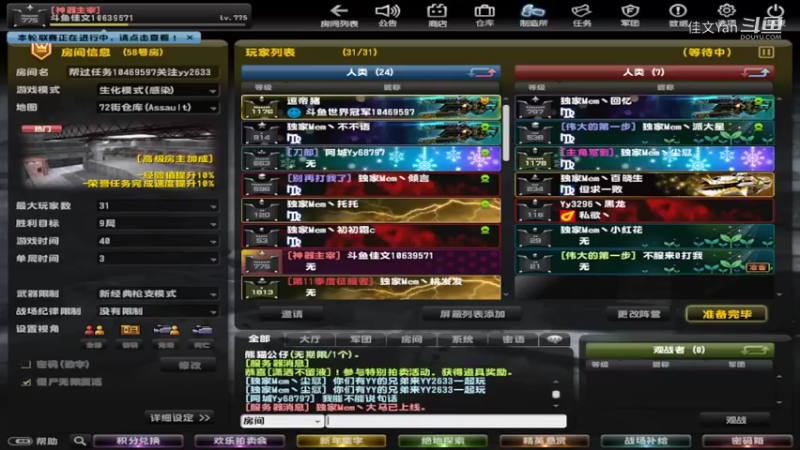Open the 公告 announcements speaker icon
The width and height of the screenshot is (800, 450).
coord(387,15)
